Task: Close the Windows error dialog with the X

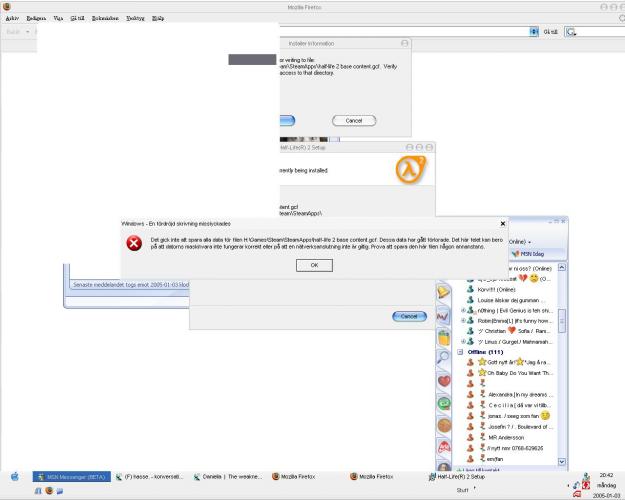Action: tap(503, 224)
